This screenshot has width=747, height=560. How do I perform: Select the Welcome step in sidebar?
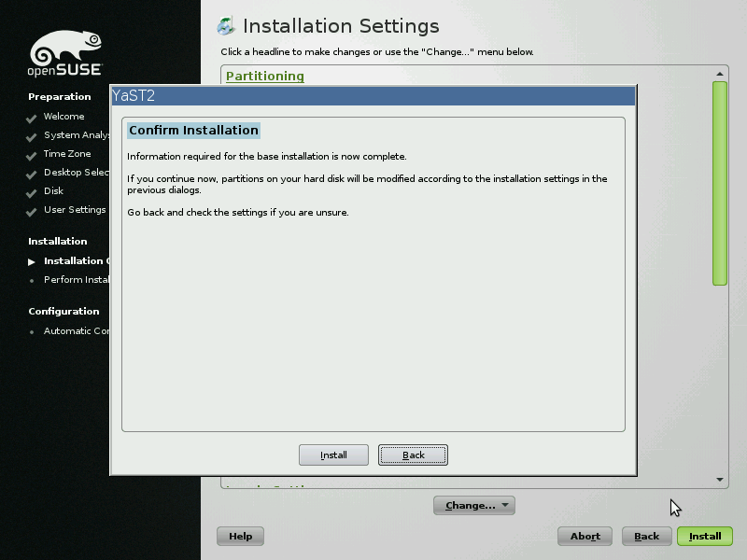pyautogui.click(x=63, y=117)
